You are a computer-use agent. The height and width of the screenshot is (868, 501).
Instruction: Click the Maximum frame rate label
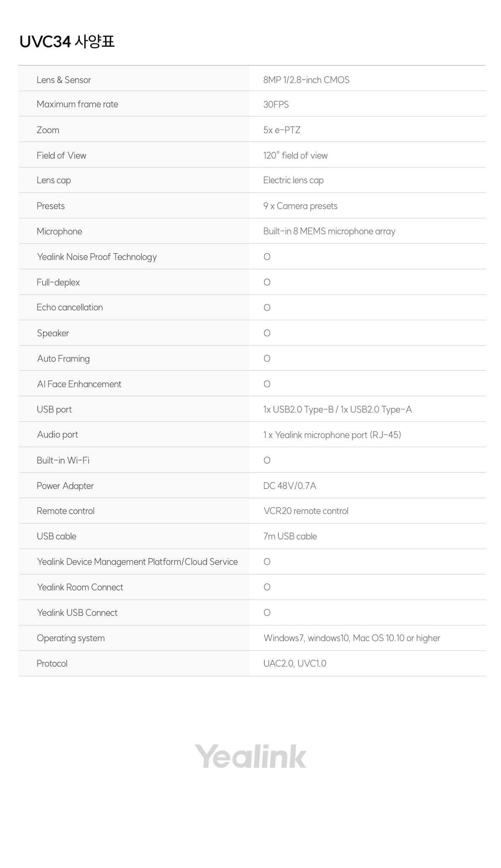pos(77,104)
